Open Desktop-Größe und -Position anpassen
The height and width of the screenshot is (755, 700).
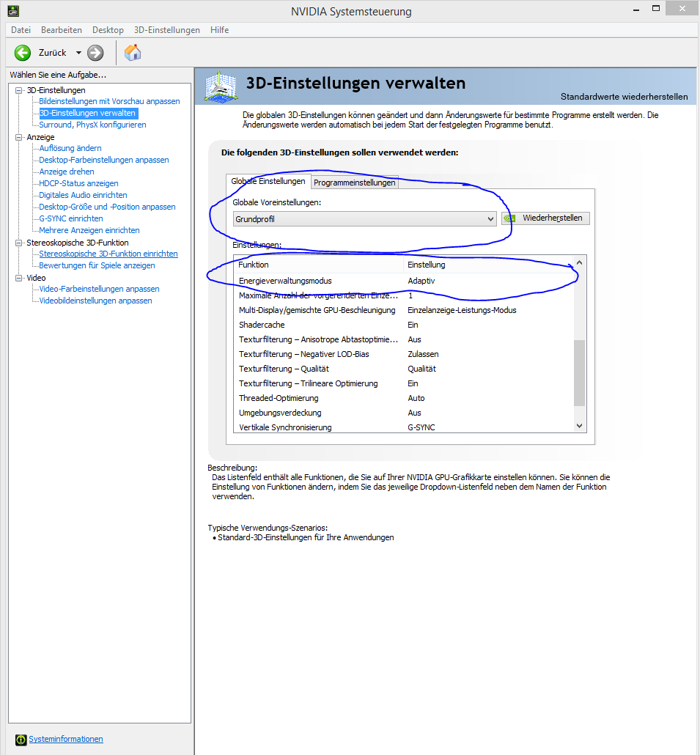point(107,207)
